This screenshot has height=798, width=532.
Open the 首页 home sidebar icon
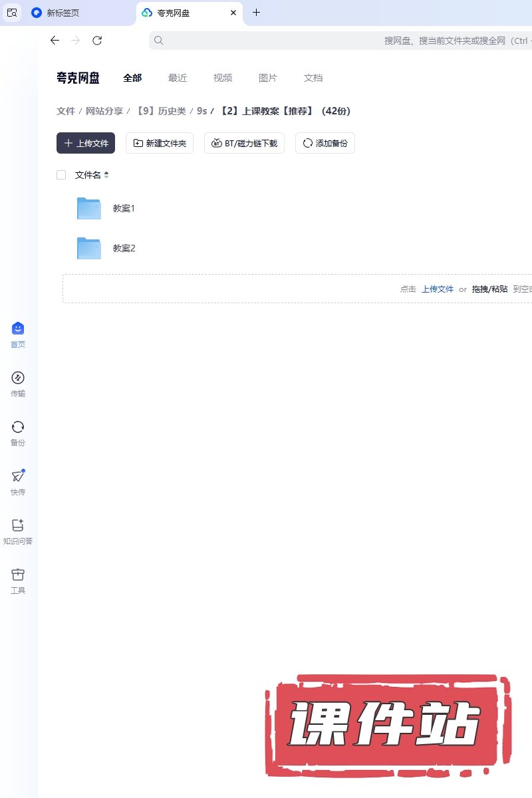[x=18, y=329]
